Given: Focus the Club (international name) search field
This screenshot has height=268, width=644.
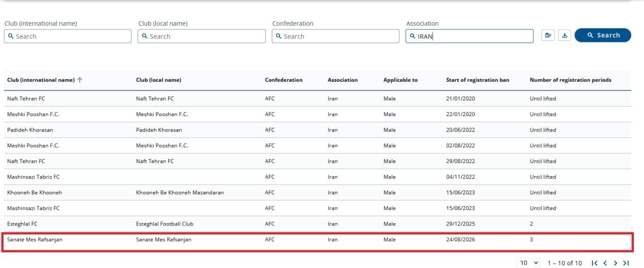Looking at the screenshot, I should [x=68, y=36].
